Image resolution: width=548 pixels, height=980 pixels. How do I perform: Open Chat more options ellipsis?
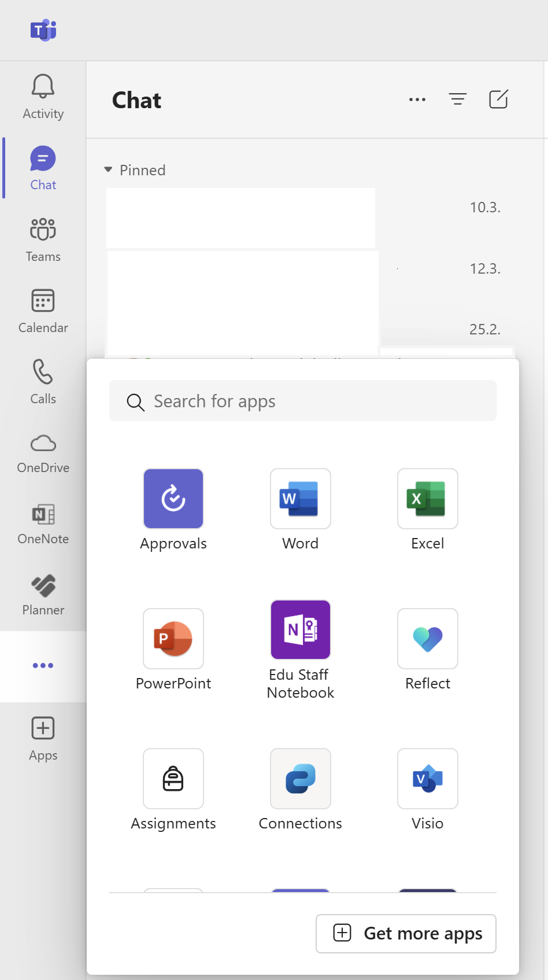417,100
